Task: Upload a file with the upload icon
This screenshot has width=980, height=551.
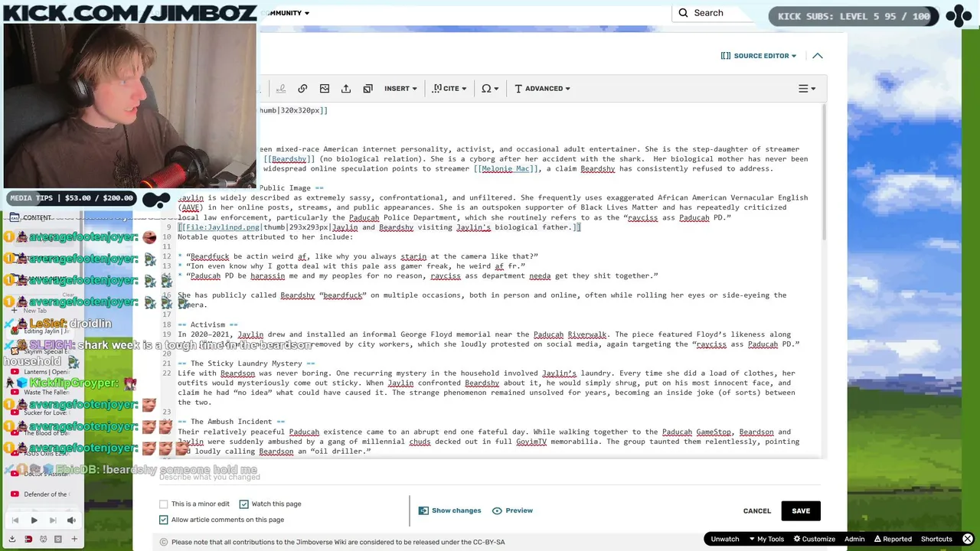Action: tap(346, 89)
